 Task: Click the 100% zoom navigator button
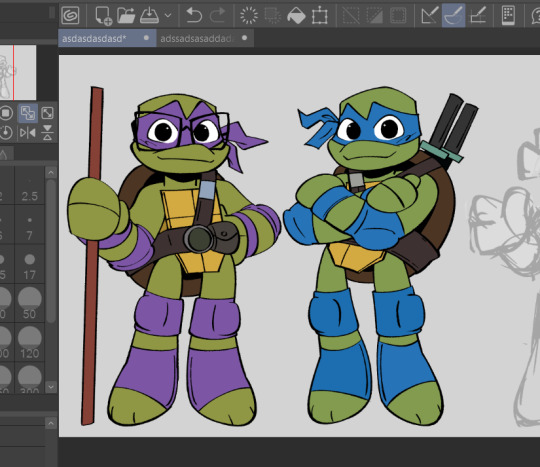tap(6, 113)
